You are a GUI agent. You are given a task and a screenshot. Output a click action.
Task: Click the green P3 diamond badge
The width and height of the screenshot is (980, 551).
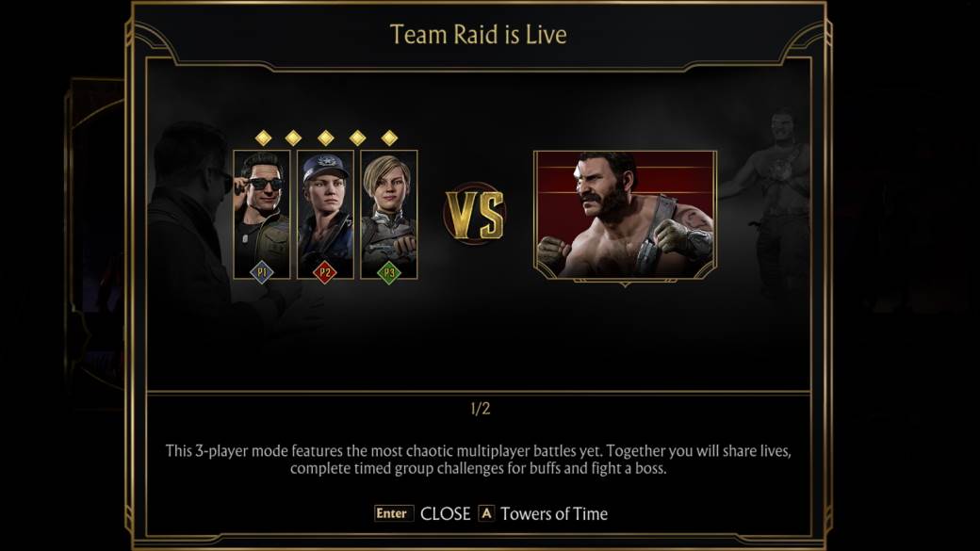(x=389, y=272)
